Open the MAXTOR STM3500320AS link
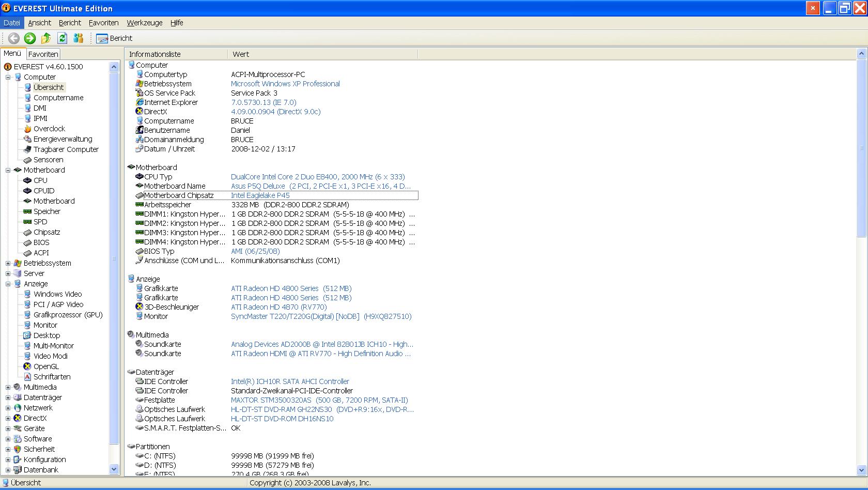The width and height of the screenshot is (868, 490). coord(319,400)
